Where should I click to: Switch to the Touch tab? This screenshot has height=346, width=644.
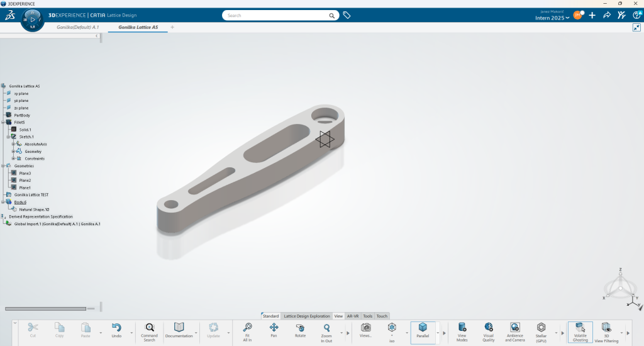(382, 316)
